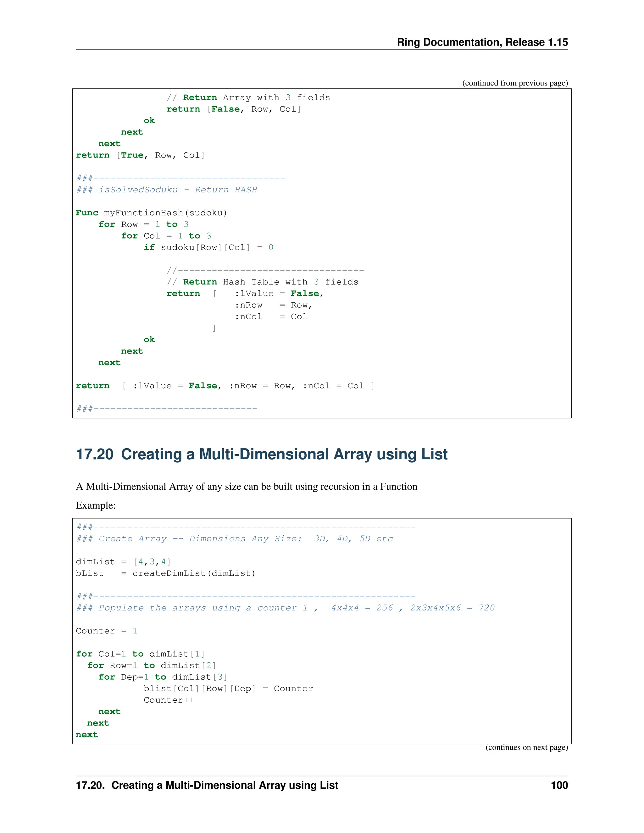Click the 'return [True, Row, Col]' line
The height and width of the screenshot is (833, 644).
point(140,155)
